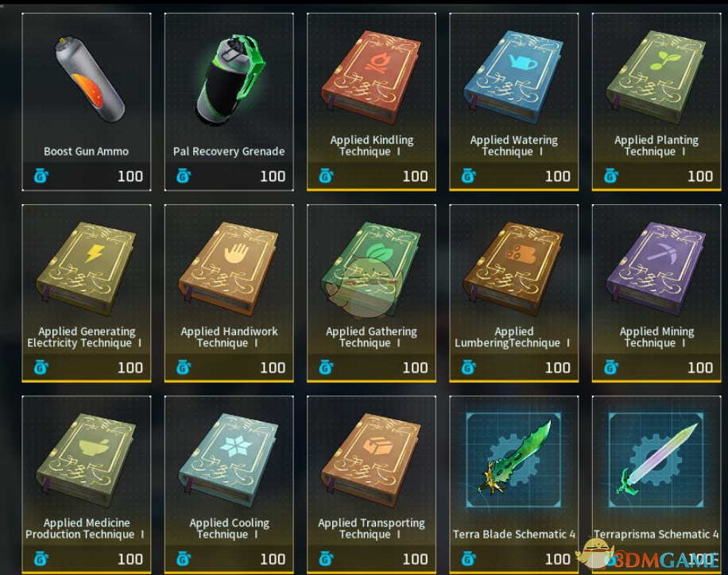Select the Applied Planting Technique book
728x575 pixels.
point(656,102)
